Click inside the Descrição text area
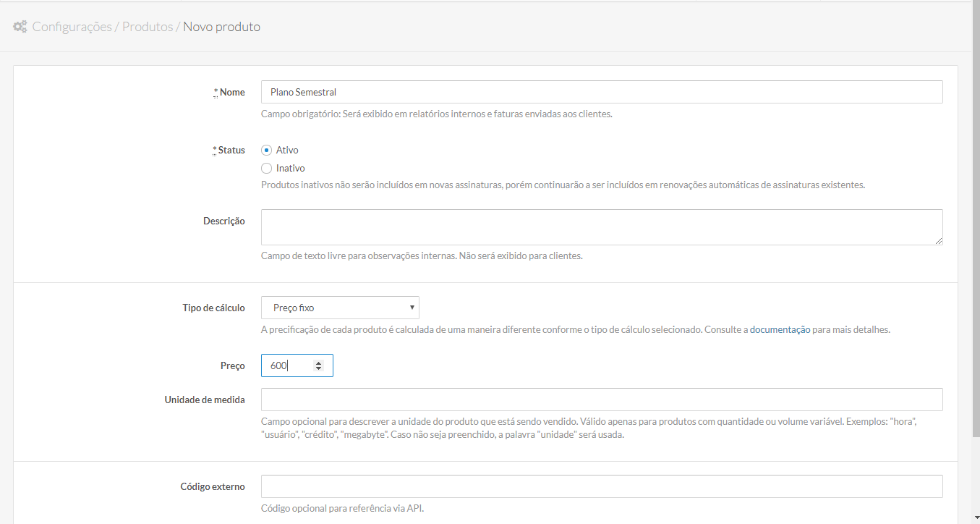Viewport: 980px width, 524px height. (x=601, y=227)
